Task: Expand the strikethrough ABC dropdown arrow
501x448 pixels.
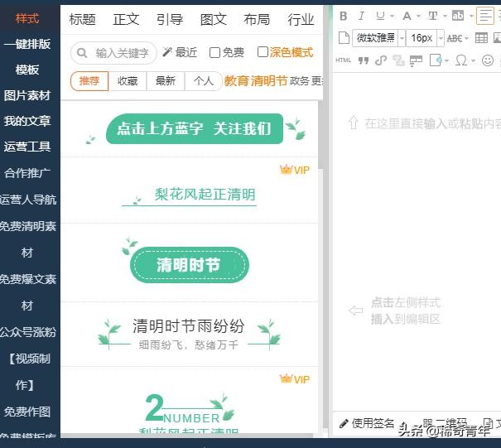Action: coord(466,38)
